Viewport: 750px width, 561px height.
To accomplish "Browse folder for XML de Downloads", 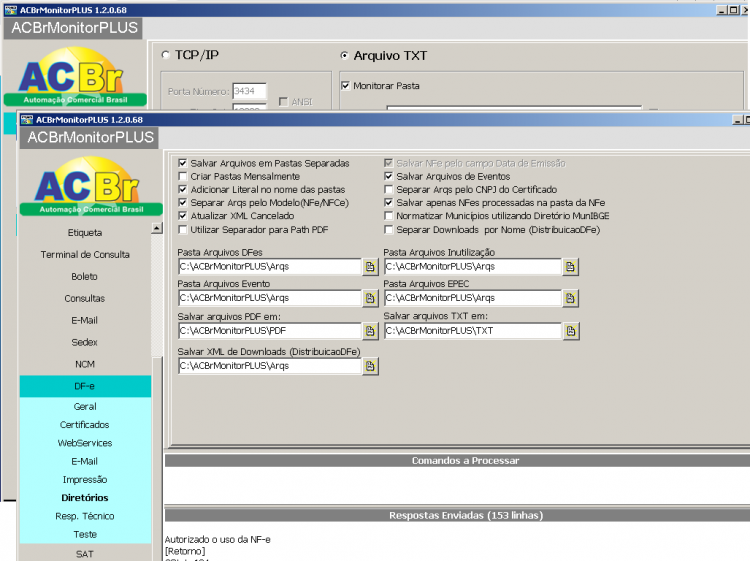I will (370, 366).
